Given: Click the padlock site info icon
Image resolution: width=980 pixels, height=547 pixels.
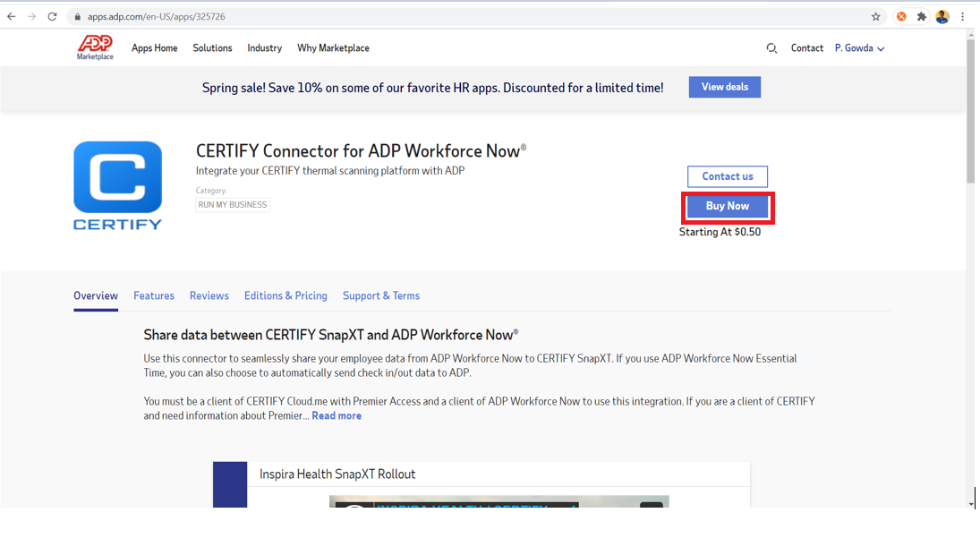Looking at the screenshot, I should [78, 17].
